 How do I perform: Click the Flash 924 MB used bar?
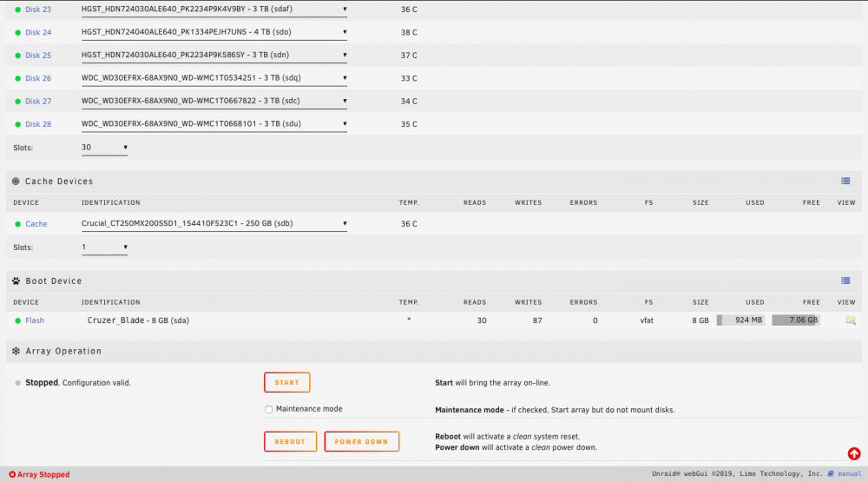740,320
